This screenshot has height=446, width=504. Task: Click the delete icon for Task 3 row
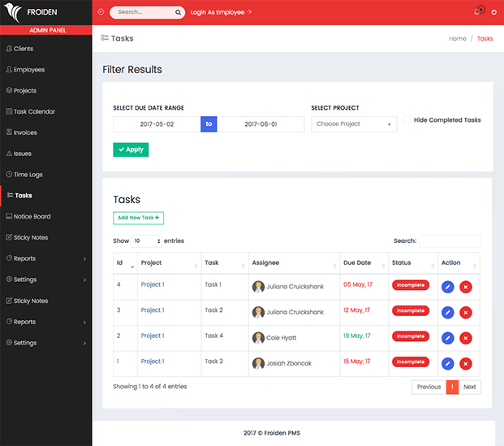pos(466,364)
